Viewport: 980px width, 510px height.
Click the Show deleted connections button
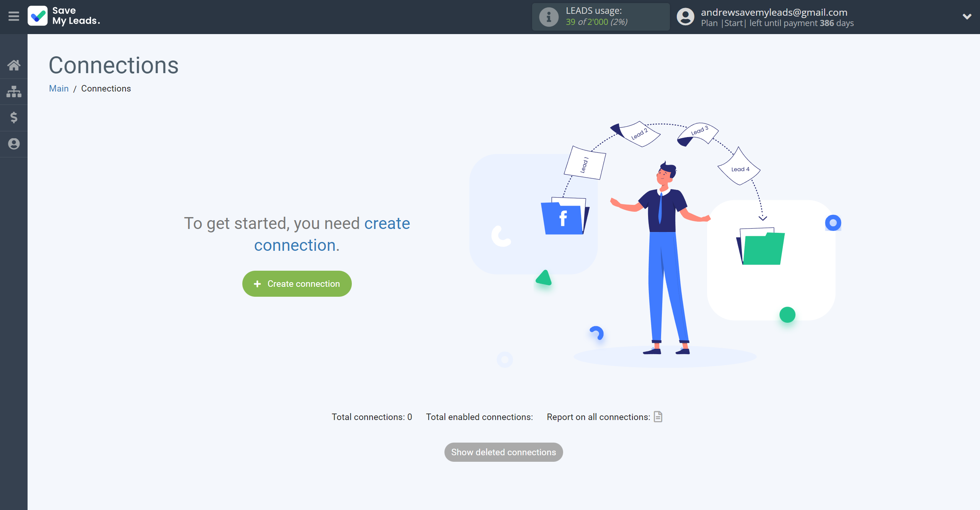504,452
